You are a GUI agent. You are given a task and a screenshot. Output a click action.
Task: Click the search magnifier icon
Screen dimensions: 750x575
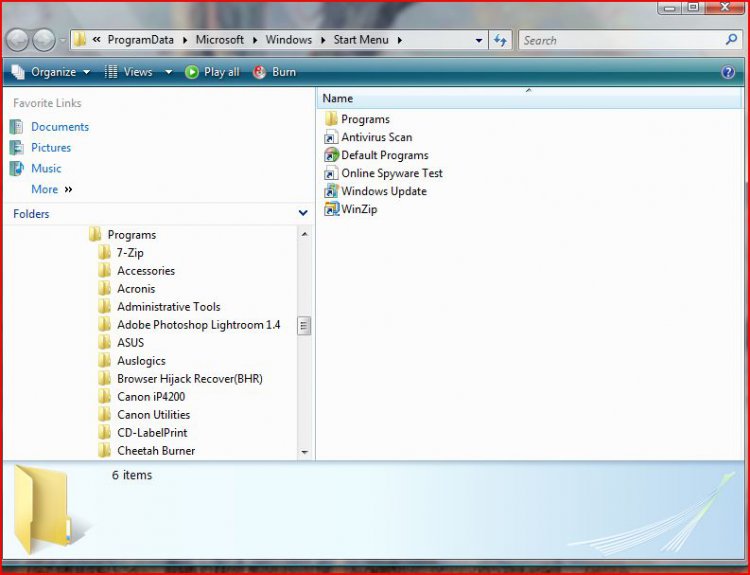click(731, 40)
